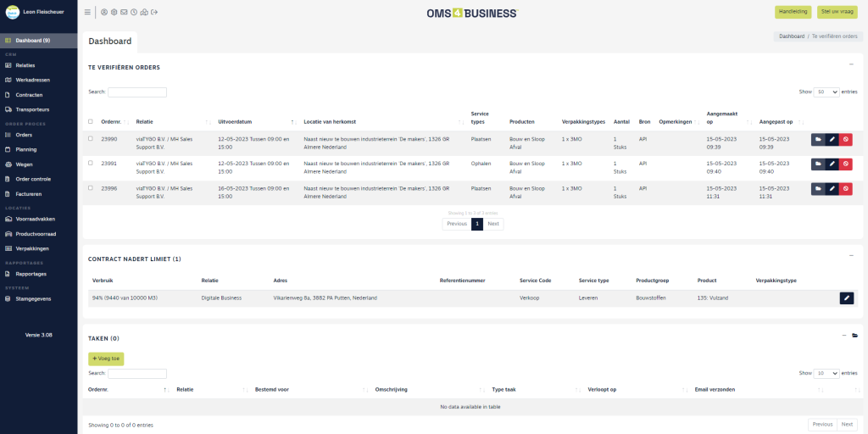The width and height of the screenshot is (868, 434).
Task: Open the entries dropdown showing 50
Action: pyautogui.click(x=826, y=92)
